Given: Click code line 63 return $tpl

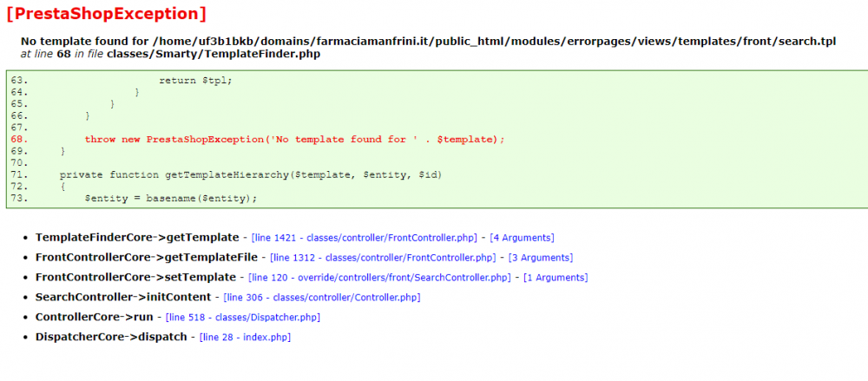Looking at the screenshot, I should point(195,81).
